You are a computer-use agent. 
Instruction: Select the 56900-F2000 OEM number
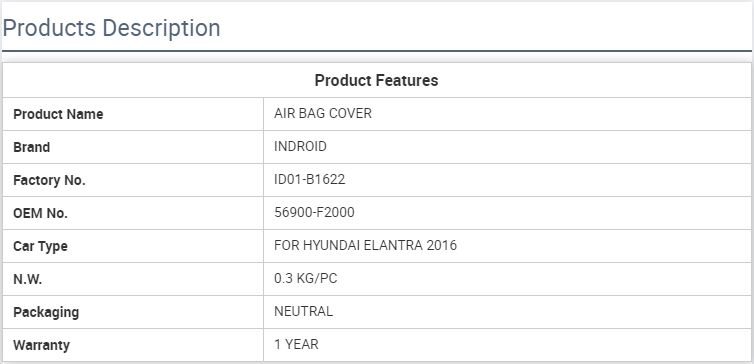coord(314,212)
